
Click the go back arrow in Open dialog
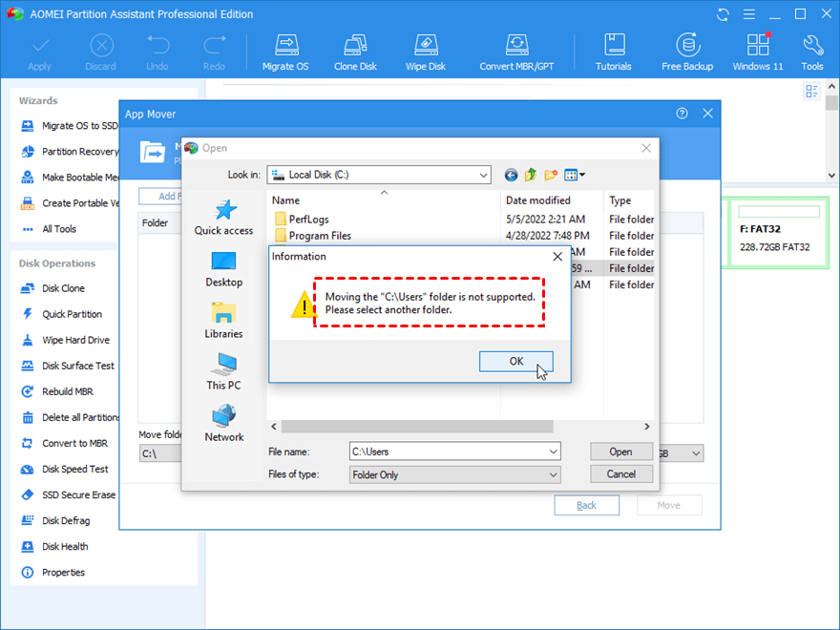pos(511,175)
